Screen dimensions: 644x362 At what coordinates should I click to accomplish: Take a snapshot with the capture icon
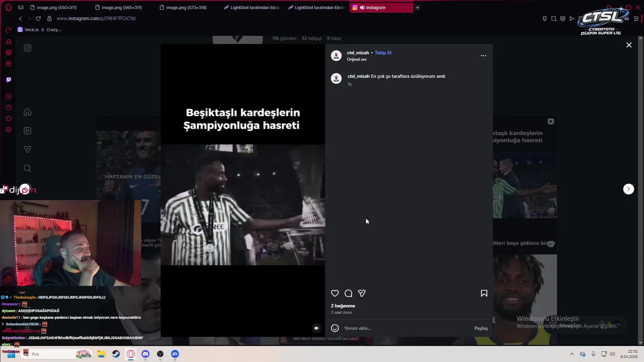click(x=553, y=19)
